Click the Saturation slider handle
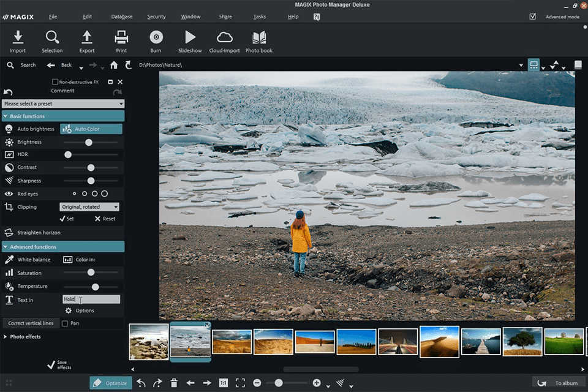 pyautogui.click(x=91, y=273)
